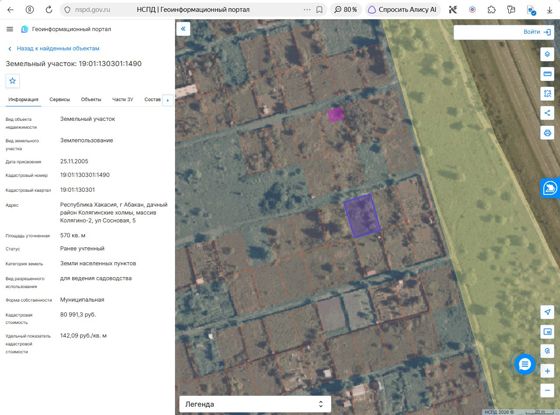This screenshot has height=415, width=560.
Task: Add parcel to favorites star
Action: coord(12,81)
